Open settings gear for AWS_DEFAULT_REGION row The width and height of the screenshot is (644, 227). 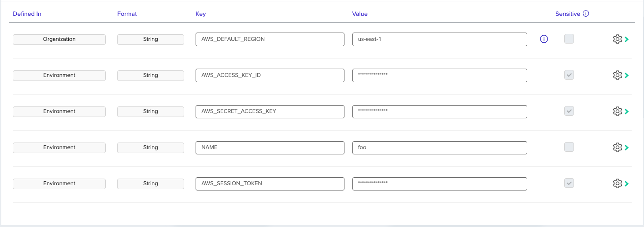[617, 39]
